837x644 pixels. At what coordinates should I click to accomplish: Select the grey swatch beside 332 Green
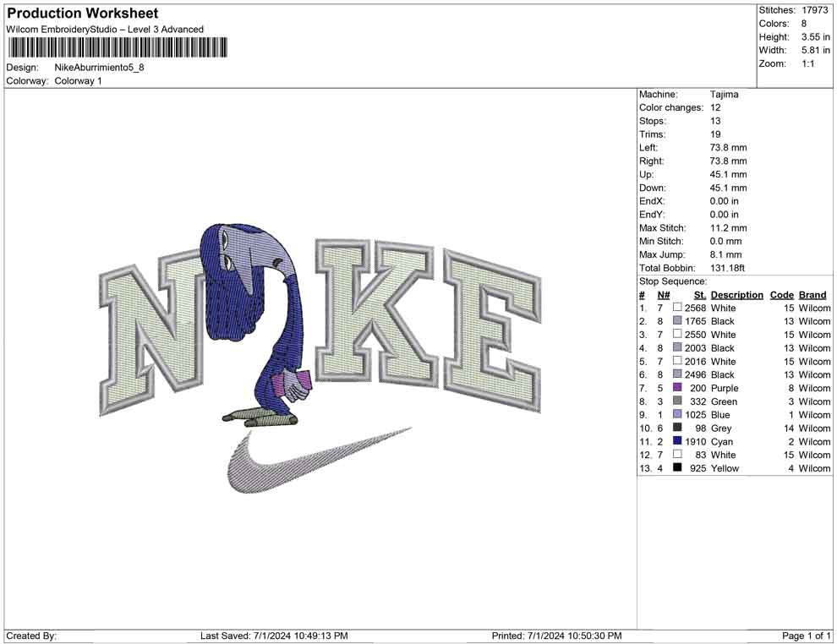coord(677,401)
